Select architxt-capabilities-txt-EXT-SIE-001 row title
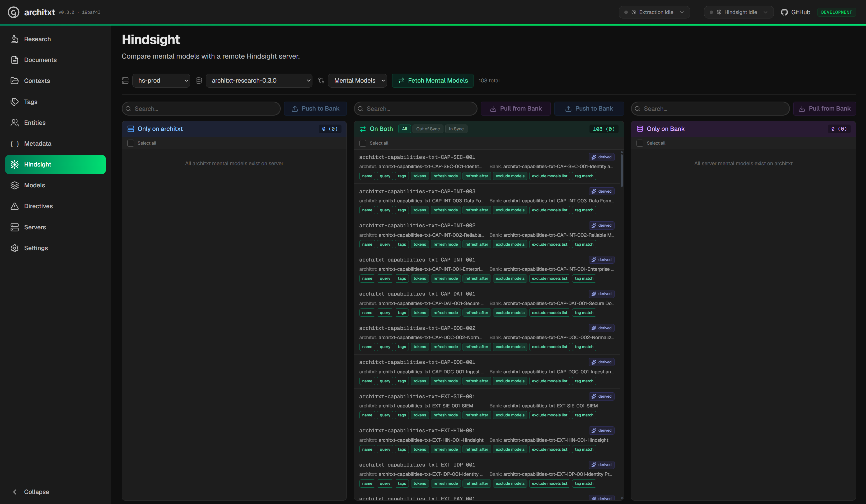866x504 pixels. click(417, 397)
